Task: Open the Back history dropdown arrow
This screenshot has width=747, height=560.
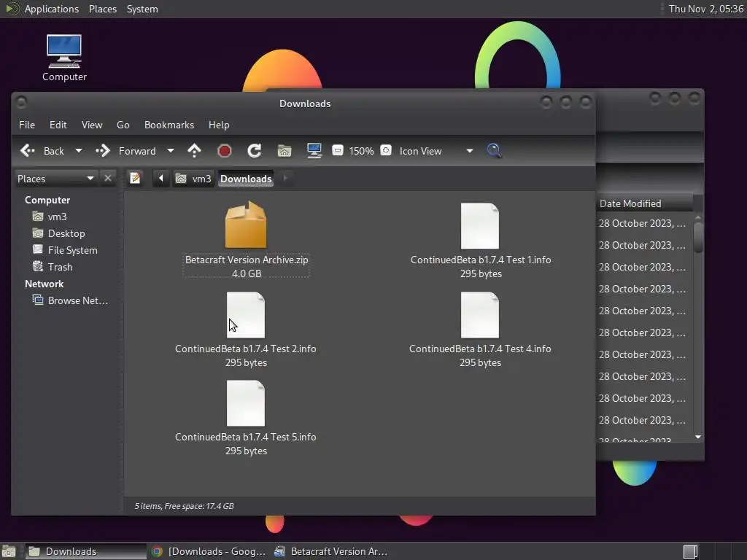Action: click(79, 151)
